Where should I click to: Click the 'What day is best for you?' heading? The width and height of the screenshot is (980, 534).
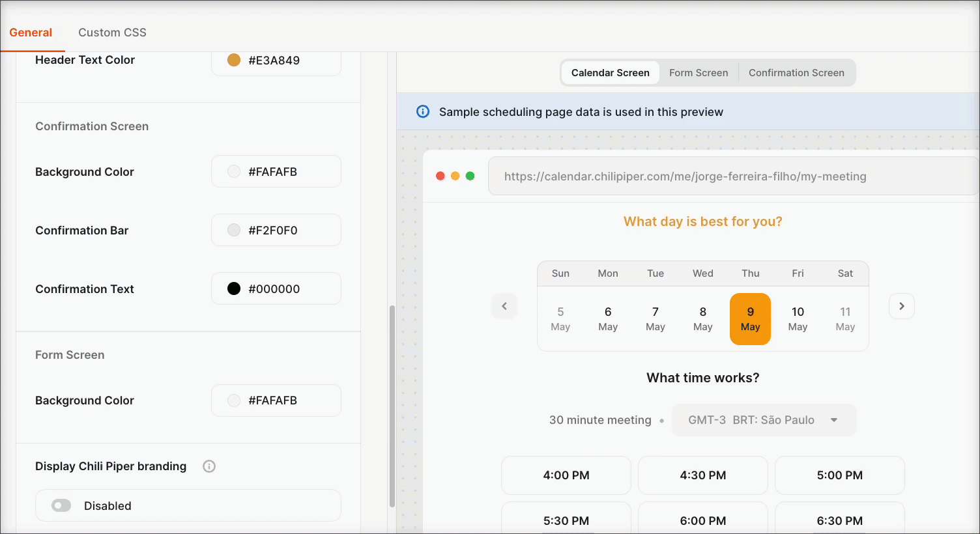[703, 221]
